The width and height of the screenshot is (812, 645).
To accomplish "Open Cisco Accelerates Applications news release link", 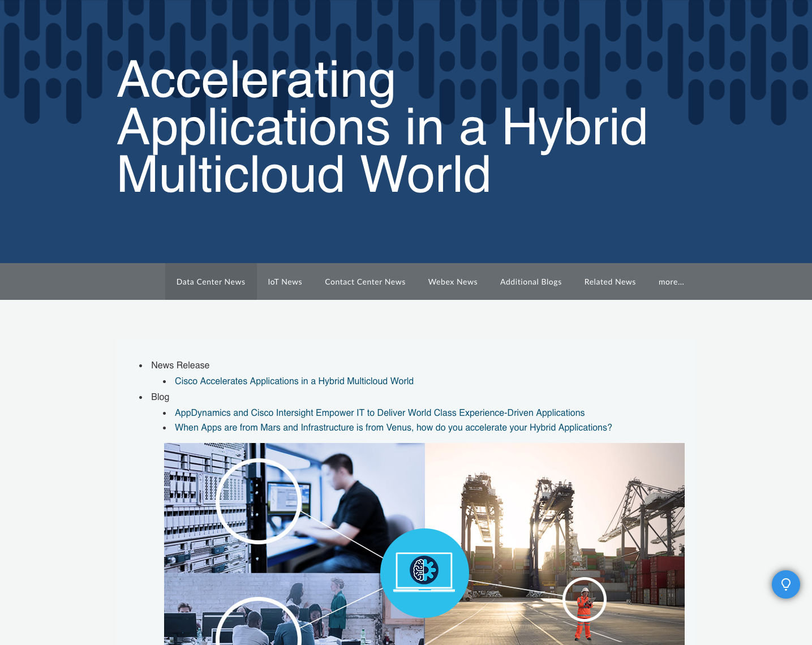I will (x=294, y=381).
